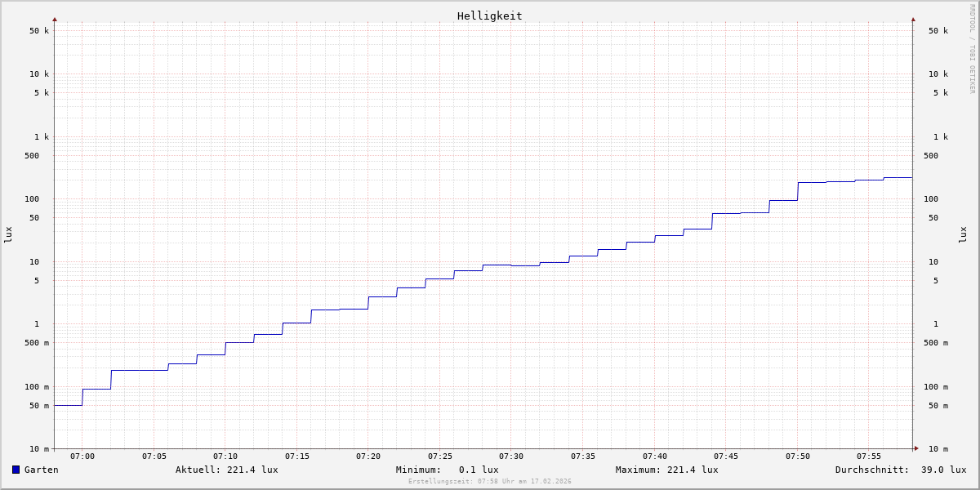Viewport: 980px width, 490px height.
Task: Click the red arrowhead atop the left axis
Action: pyautogui.click(x=55, y=19)
